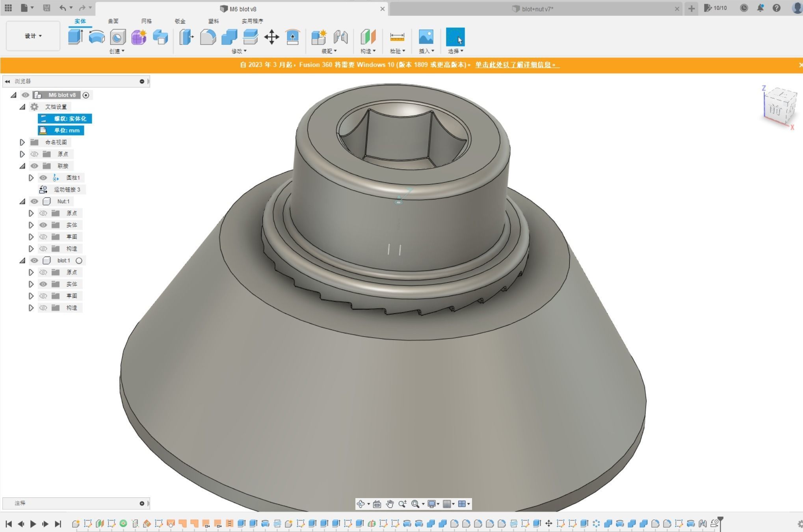Open the blot+nut v7 document tab
Viewport: 803px width, 532px height.
(537, 9)
